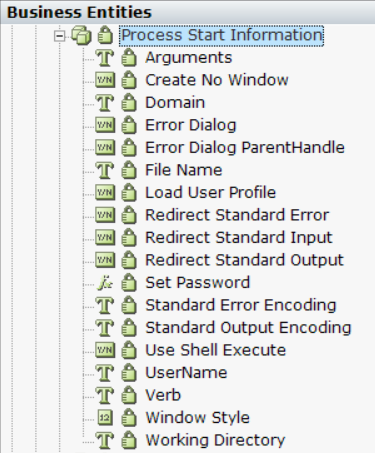The width and height of the screenshot is (375, 453).
Task: Click the Y/N icon for Use Shell Execute
Action: coord(105,350)
